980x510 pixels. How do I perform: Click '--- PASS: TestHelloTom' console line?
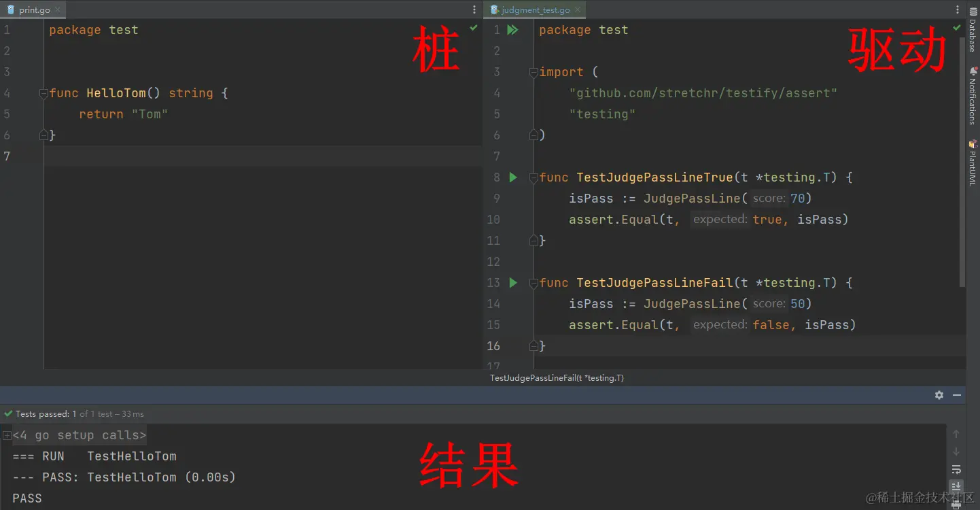124,477
